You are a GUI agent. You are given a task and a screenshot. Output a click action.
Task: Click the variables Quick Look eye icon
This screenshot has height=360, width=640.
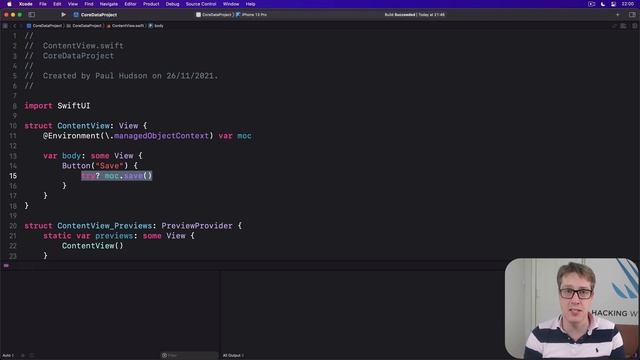(x=23, y=356)
